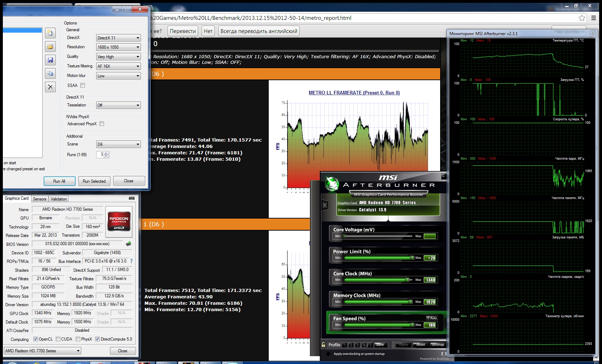Click the GPU-Z Close button

pos(122,351)
